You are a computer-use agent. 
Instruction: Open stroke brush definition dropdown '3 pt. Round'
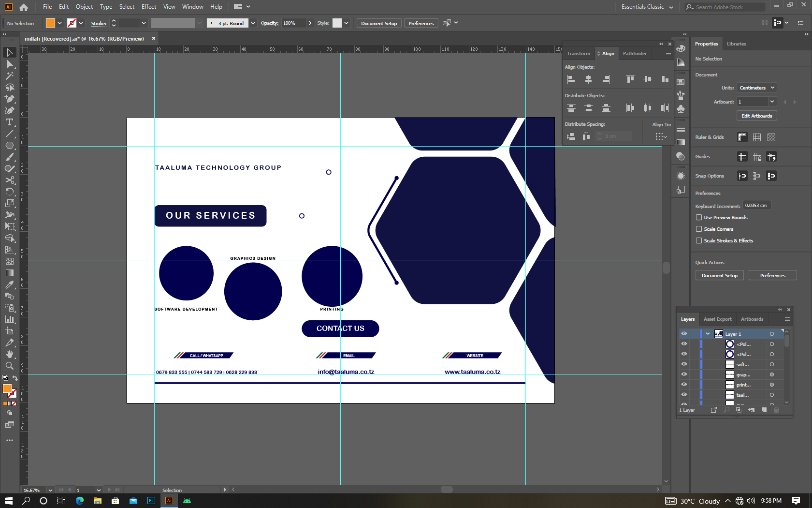click(253, 23)
